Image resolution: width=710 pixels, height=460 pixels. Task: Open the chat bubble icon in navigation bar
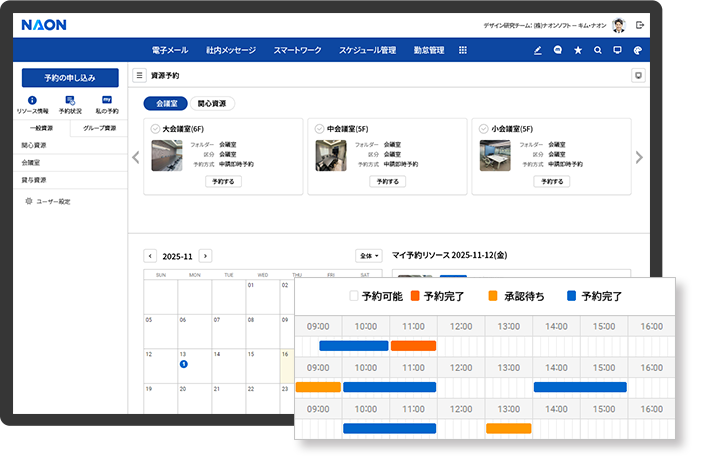[558, 50]
